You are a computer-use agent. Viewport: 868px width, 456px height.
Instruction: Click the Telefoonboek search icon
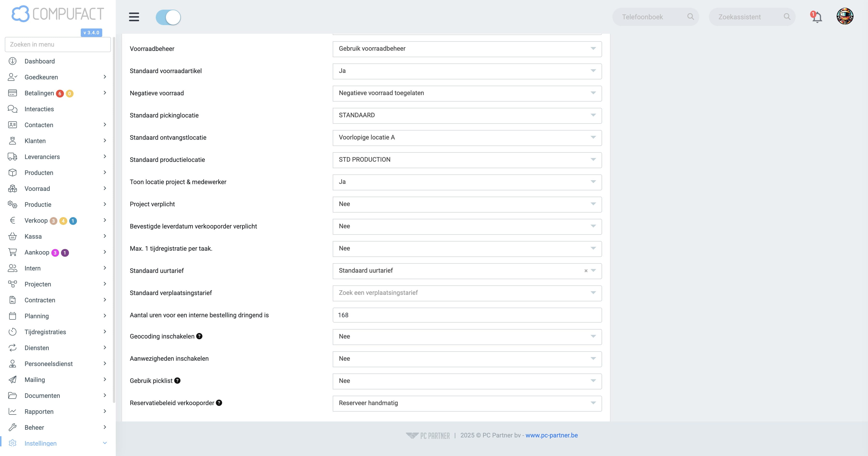pos(691,16)
